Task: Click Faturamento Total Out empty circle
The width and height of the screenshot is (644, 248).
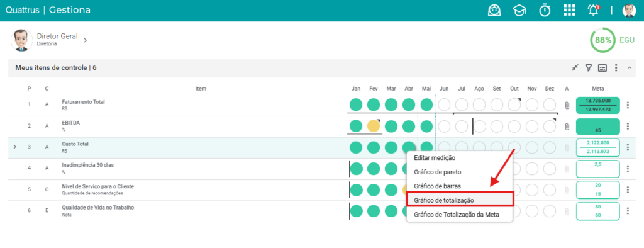Action: coord(514,105)
